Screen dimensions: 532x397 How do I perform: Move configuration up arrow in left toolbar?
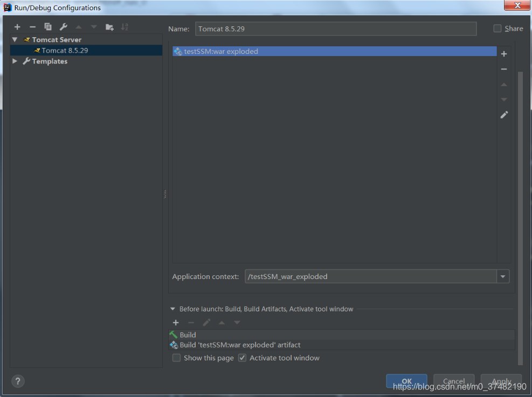click(x=79, y=27)
